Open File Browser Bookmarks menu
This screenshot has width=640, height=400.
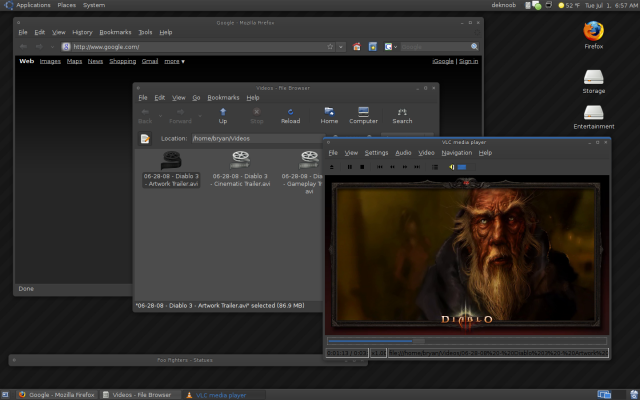[x=223, y=98]
